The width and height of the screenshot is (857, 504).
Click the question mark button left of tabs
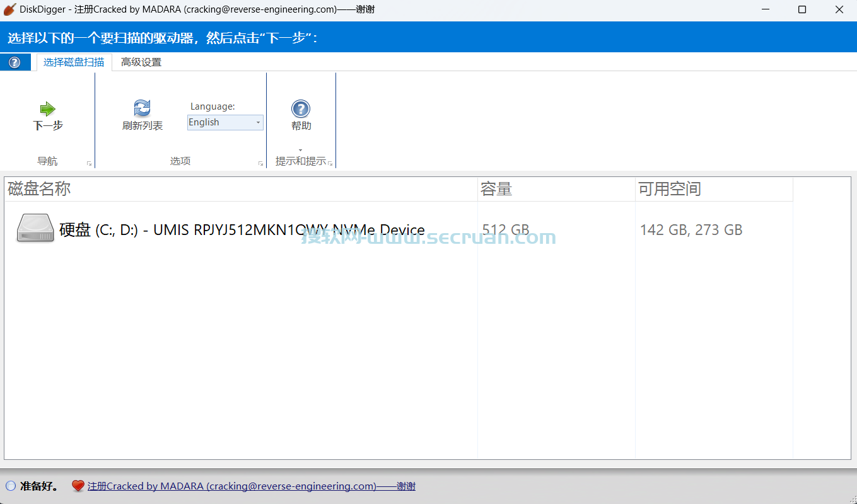(15, 62)
